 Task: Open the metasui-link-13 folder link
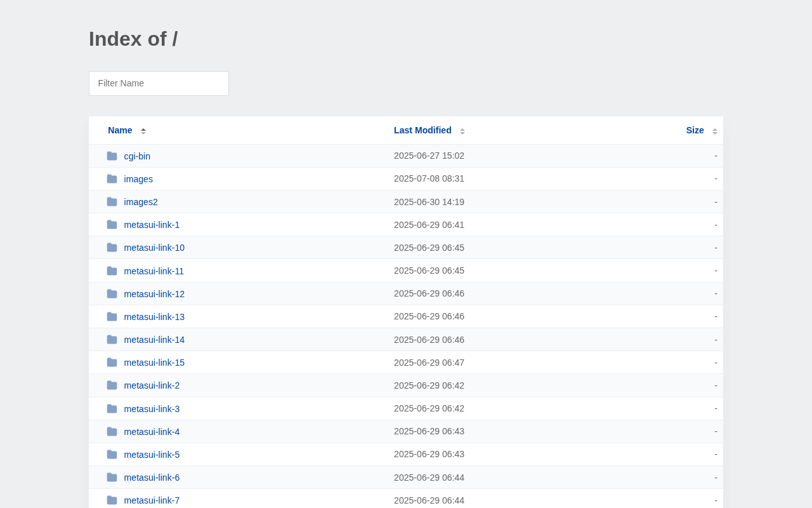pyautogui.click(x=154, y=317)
